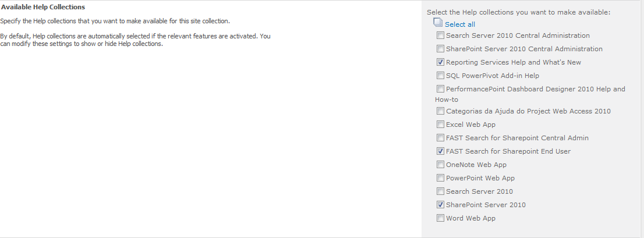This screenshot has width=644, height=238.
Task: Tick the SQL PowerPivot Add-in Help checkbox
Action: 440,76
